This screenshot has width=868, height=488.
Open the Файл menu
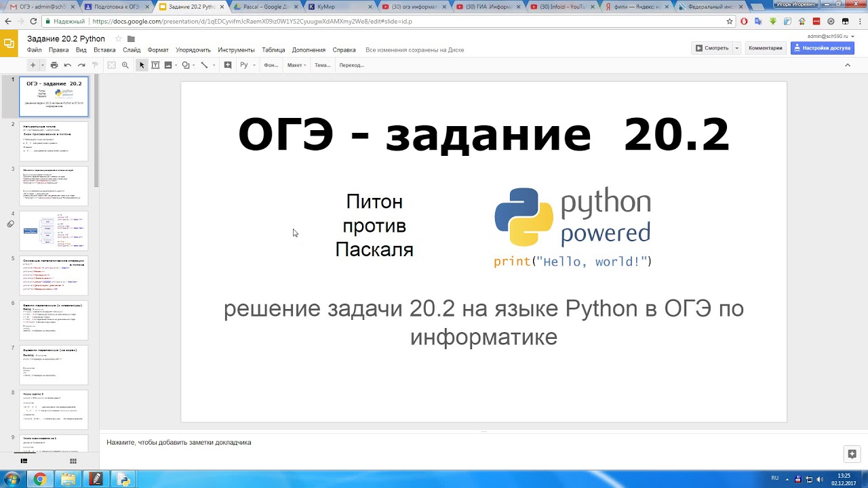point(34,50)
